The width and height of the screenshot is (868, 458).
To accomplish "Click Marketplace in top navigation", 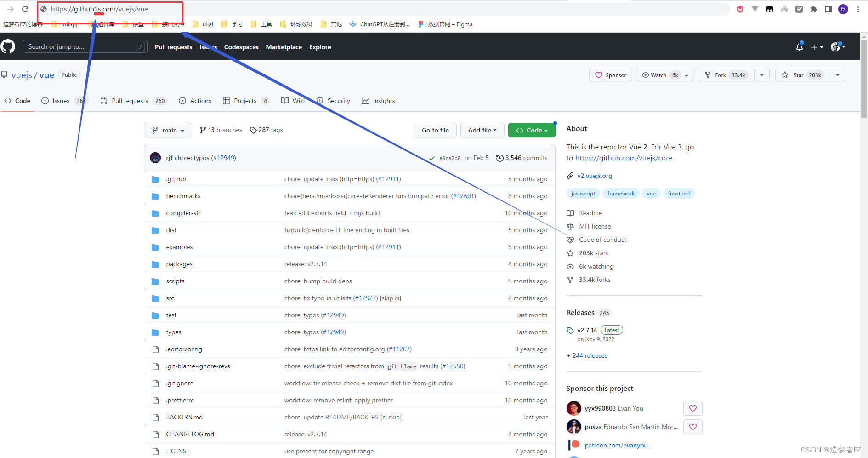I will point(284,47).
